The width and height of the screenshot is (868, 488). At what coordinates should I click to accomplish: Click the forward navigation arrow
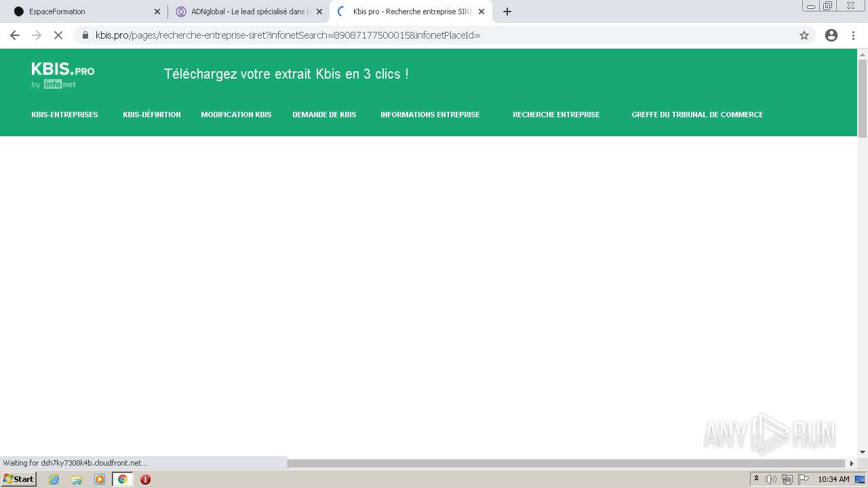(37, 35)
